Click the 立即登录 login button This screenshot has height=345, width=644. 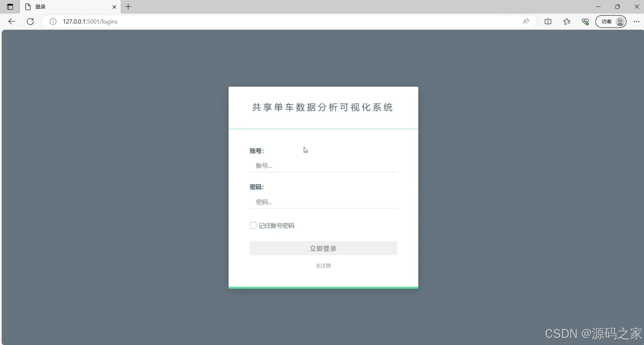coord(323,248)
